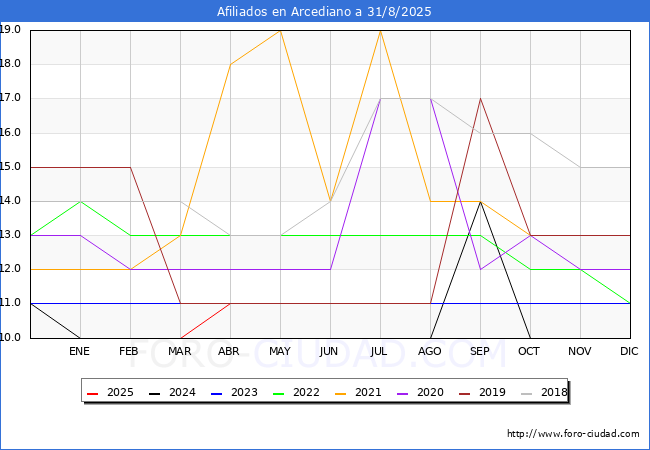650x450 pixels.
Task: Click the brown 2019 legend swatch
Action: (464, 393)
